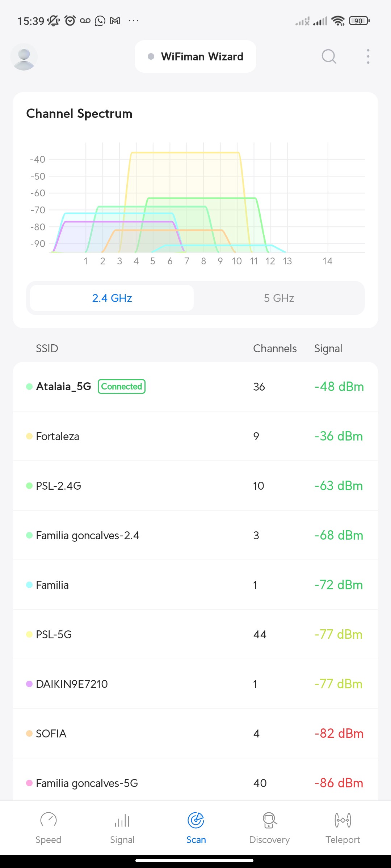
Task: Tap the search magnifier icon
Action: click(329, 56)
